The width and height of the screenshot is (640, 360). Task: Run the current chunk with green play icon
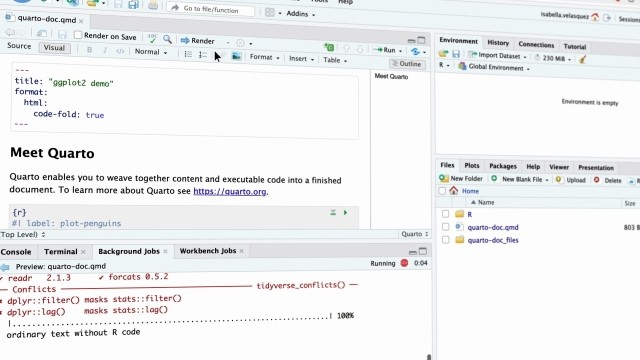pos(345,213)
